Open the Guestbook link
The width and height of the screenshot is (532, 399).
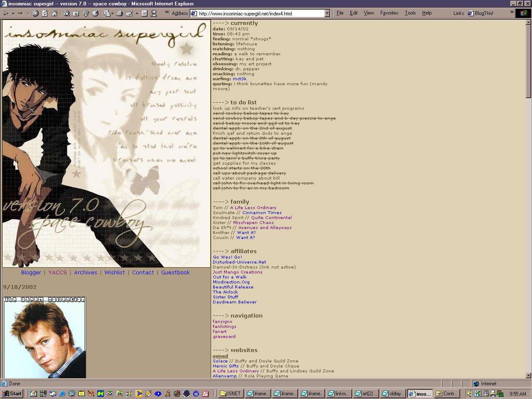175,273
